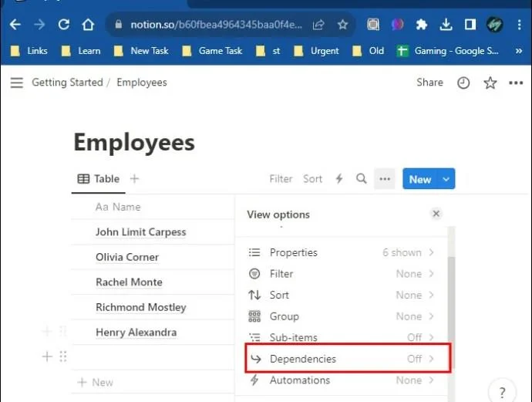This screenshot has height=402, width=532.
Task: Click the Name column header
Action: click(118, 207)
